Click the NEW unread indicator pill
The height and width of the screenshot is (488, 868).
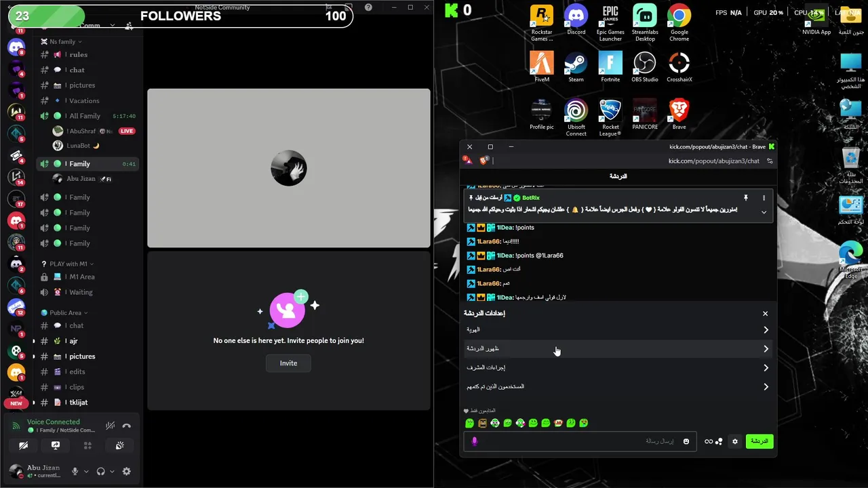pyautogui.click(x=16, y=403)
